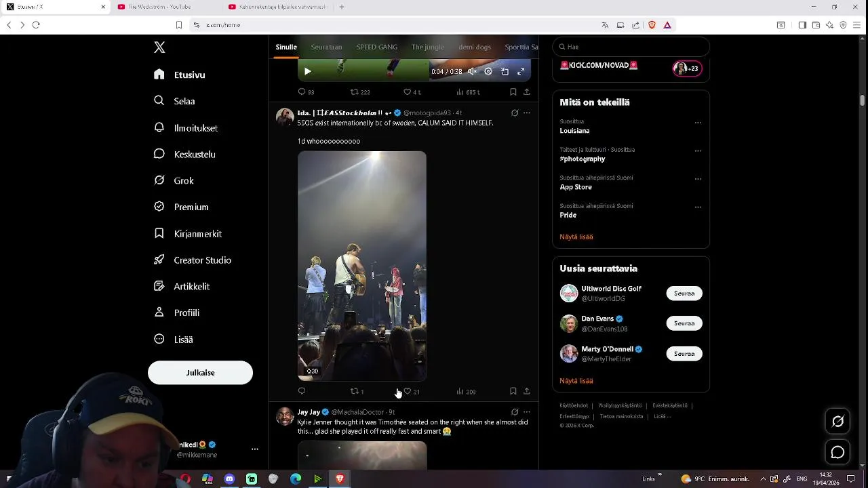
Task: Click the Hae search field
Action: point(631,47)
